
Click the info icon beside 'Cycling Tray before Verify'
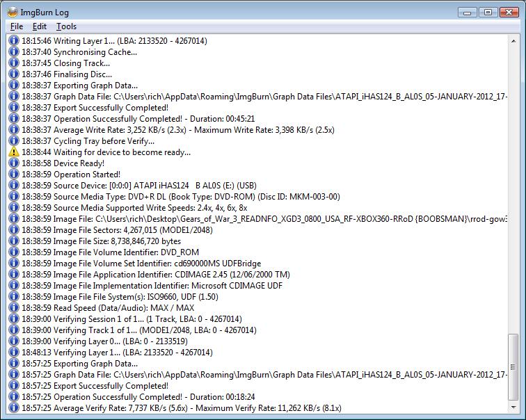point(13,141)
